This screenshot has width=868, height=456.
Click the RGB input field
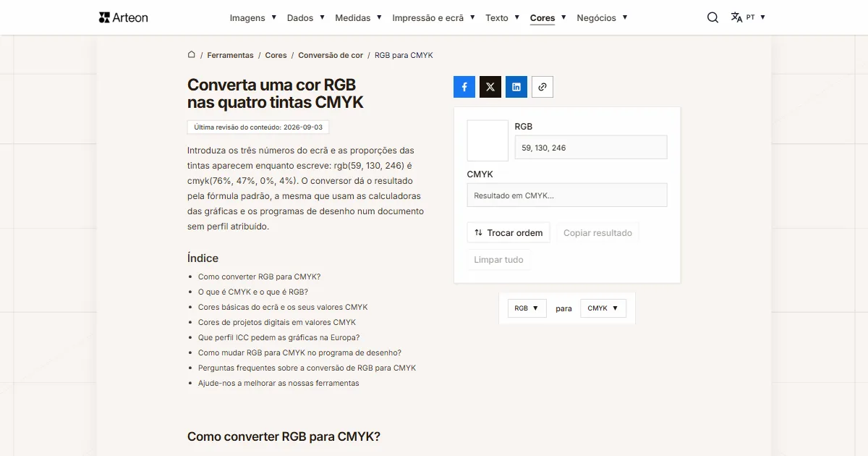click(x=591, y=148)
